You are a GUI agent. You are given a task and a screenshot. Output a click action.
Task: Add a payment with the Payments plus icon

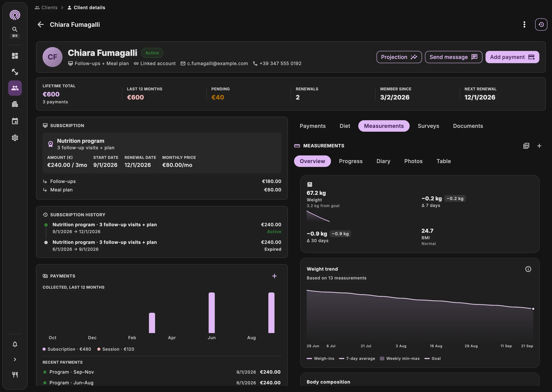point(274,276)
